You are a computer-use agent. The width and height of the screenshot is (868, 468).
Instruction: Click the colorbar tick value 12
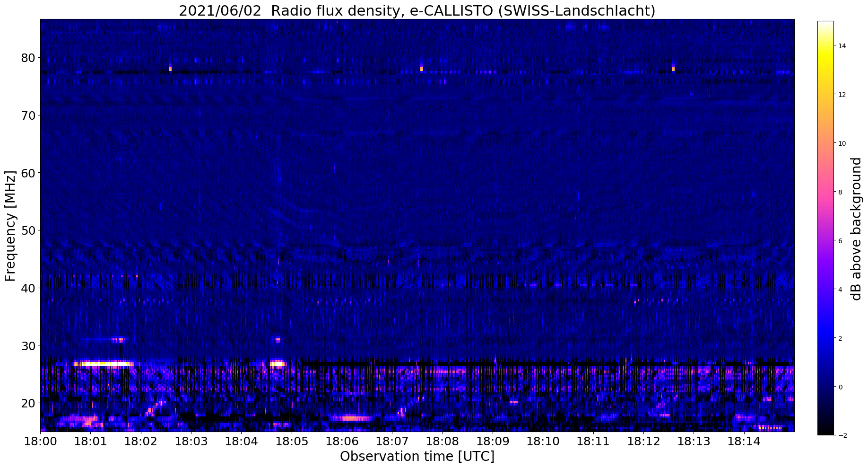coord(842,95)
